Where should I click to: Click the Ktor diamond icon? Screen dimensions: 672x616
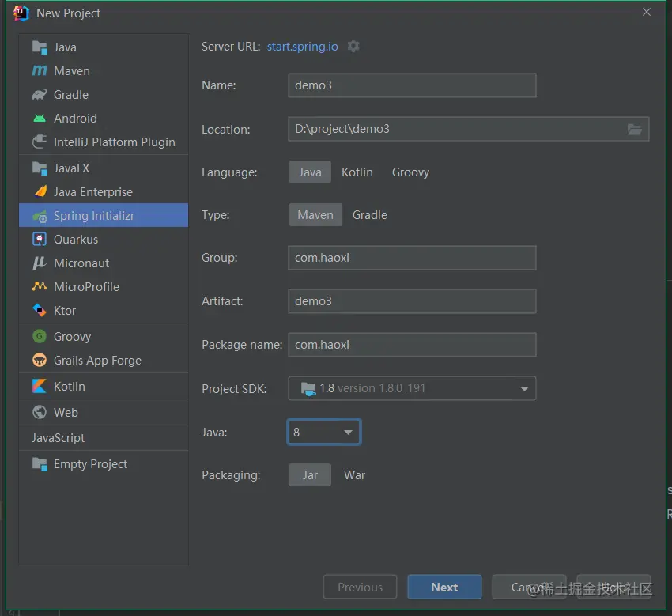click(40, 310)
